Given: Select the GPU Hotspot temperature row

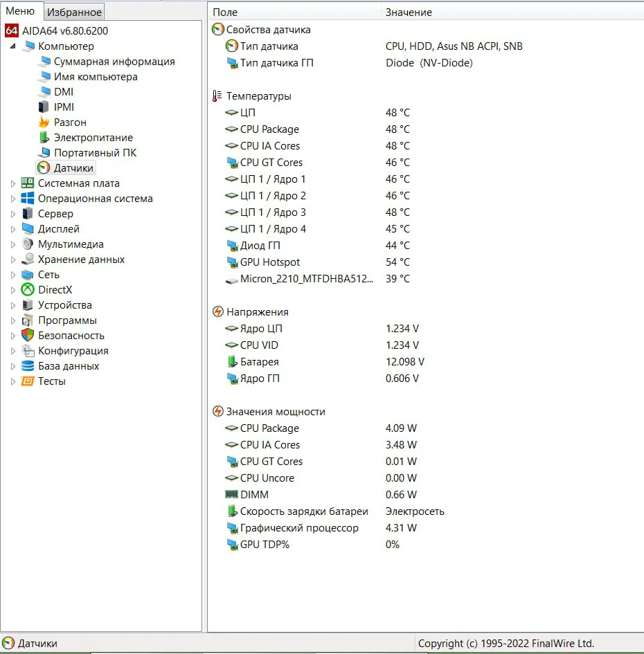Looking at the screenshot, I should [x=426, y=262].
